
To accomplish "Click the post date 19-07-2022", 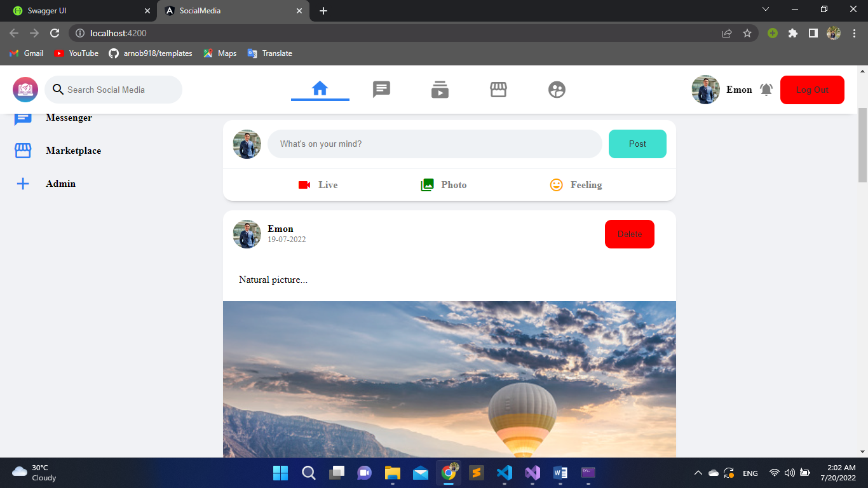I will pyautogui.click(x=287, y=240).
